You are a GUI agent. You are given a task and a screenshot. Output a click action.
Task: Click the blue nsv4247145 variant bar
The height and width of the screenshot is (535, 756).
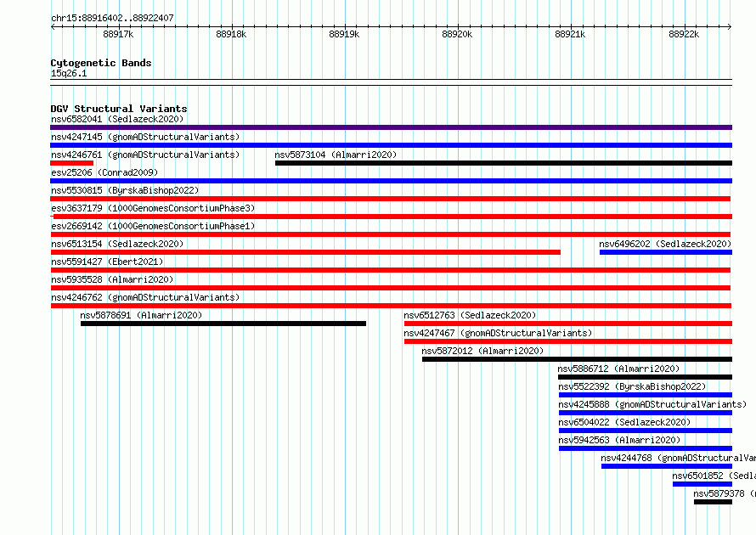(391, 145)
